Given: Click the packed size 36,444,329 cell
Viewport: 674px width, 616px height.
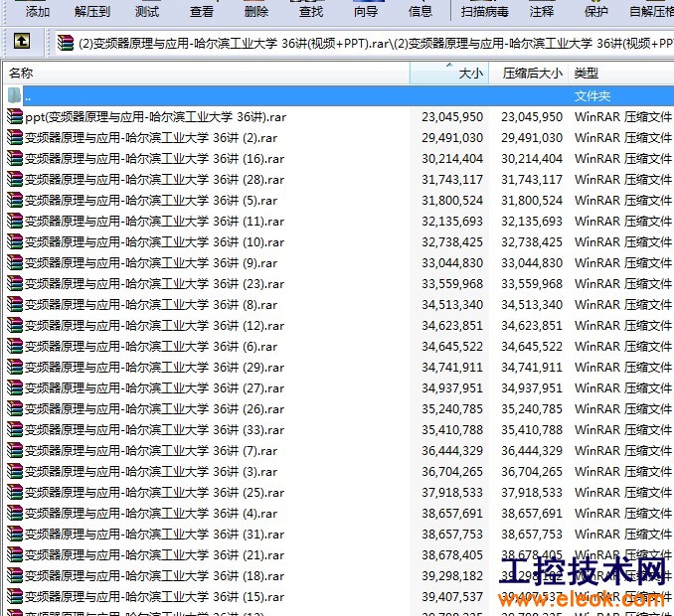Looking at the screenshot, I should coord(532,451).
